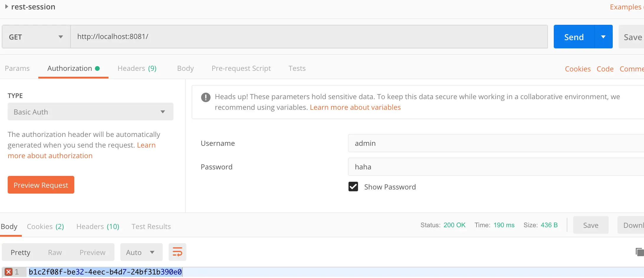The height and width of the screenshot is (278, 644).
Task: Click the Preview Request button
Action: pyautogui.click(x=41, y=185)
